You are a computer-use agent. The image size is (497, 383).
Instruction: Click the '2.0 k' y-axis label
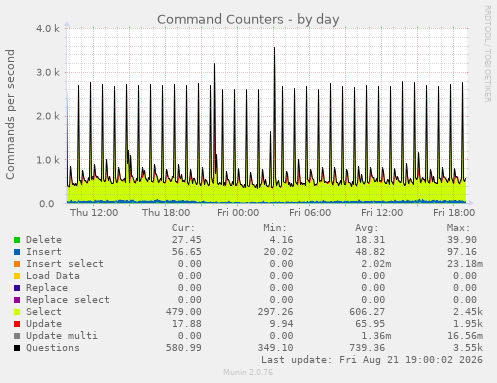[48, 116]
